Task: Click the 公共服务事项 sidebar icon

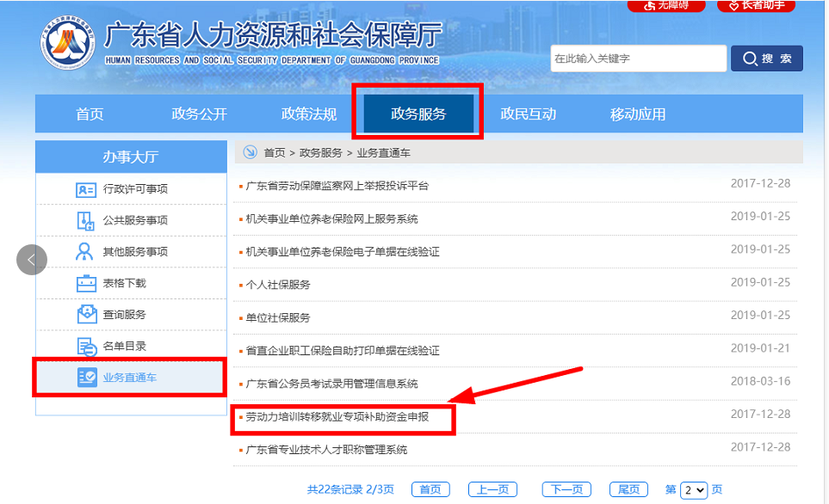Action: click(85, 221)
